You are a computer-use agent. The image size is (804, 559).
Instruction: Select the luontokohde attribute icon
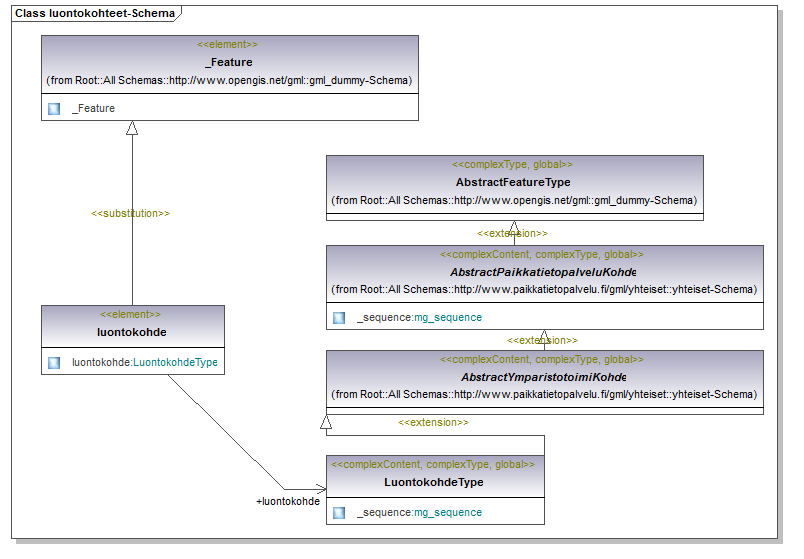tap(54, 363)
